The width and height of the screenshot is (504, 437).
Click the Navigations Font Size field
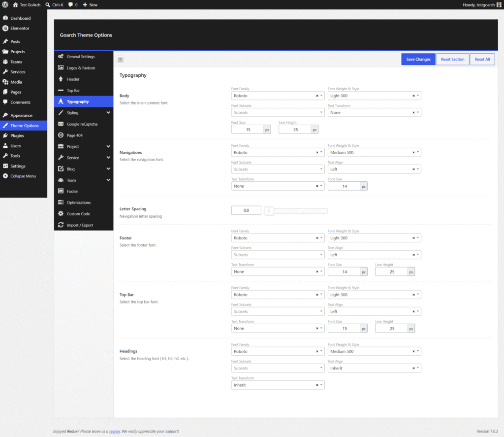point(344,186)
